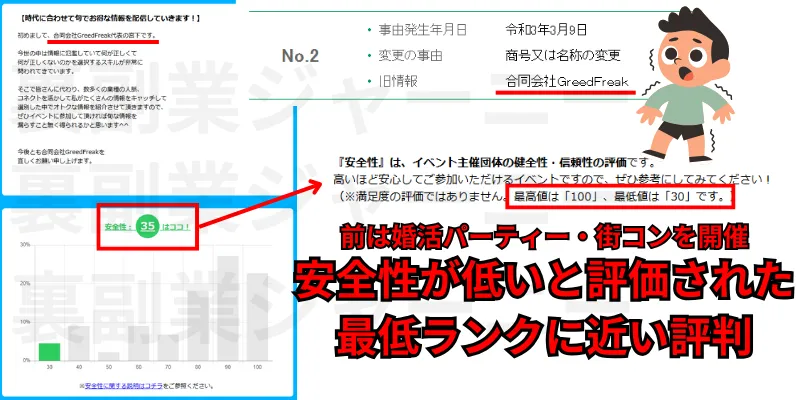Click the 変更の事由 field label
800x400 pixels.
[410, 56]
